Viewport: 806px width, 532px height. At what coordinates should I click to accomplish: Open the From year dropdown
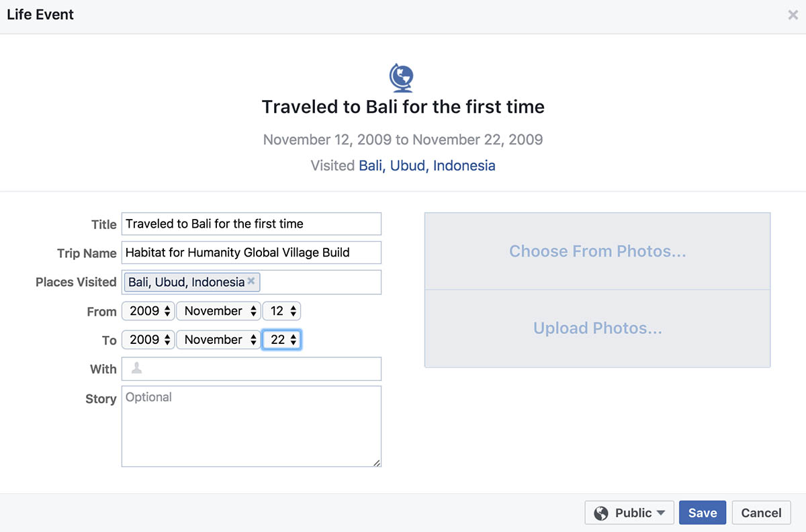(x=148, y=311)
